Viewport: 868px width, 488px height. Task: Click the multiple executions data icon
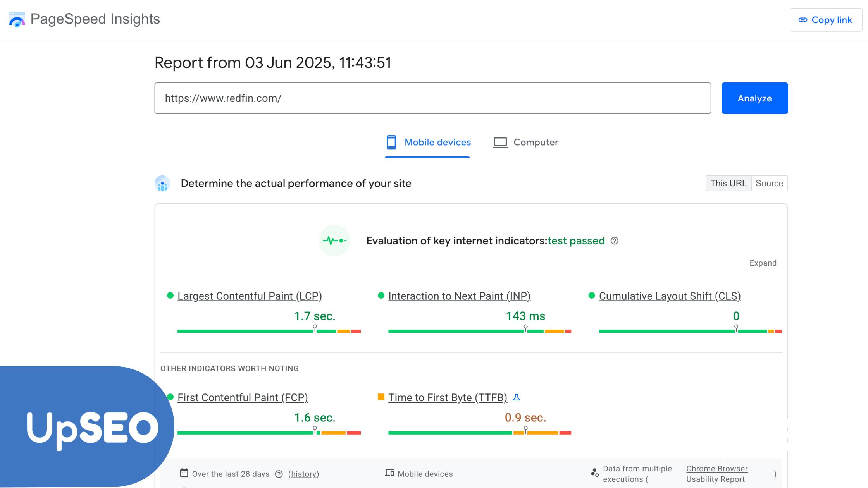click(594, 473)
